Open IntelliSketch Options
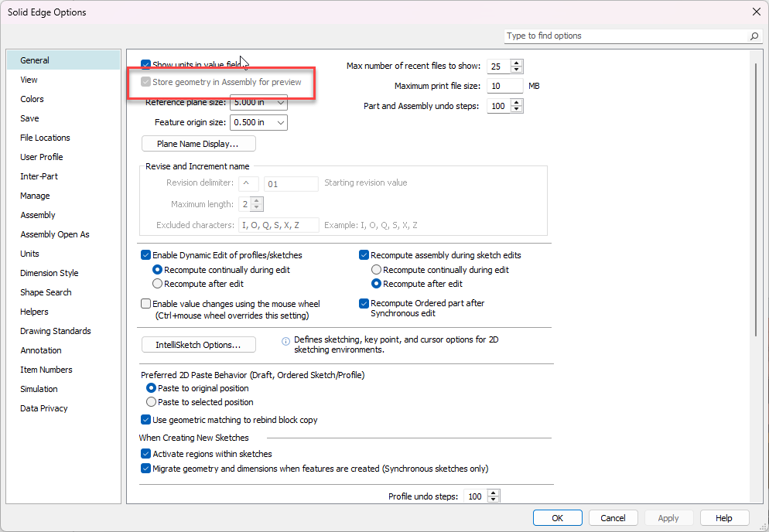Viewport: 769px width, 532px height. point(199,345)
